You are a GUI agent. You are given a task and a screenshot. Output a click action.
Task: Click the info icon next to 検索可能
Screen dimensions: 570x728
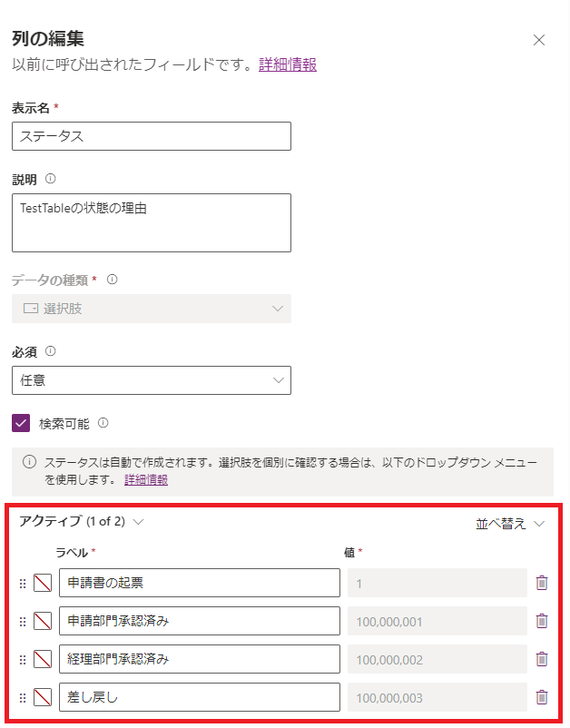click(103, 423)
